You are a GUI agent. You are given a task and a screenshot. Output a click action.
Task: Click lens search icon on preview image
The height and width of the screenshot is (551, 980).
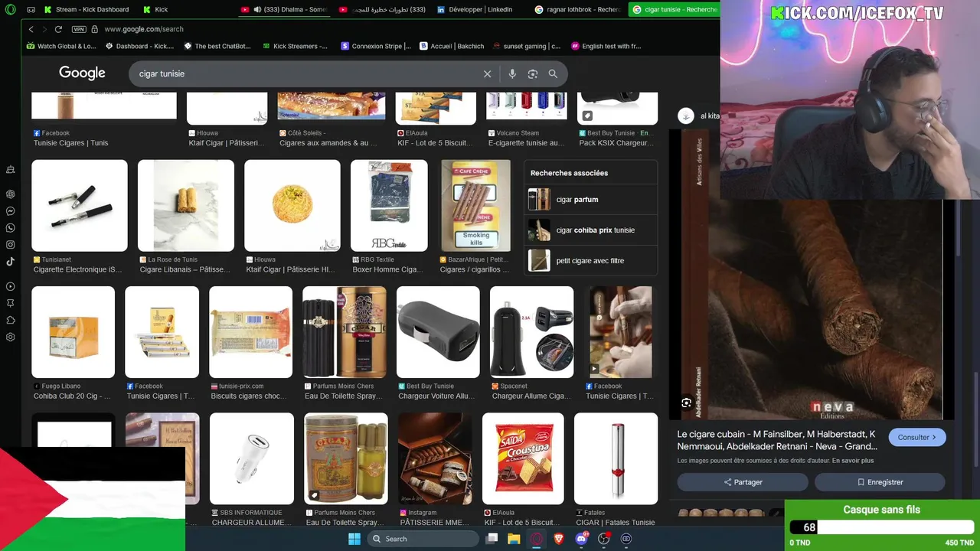687,403
